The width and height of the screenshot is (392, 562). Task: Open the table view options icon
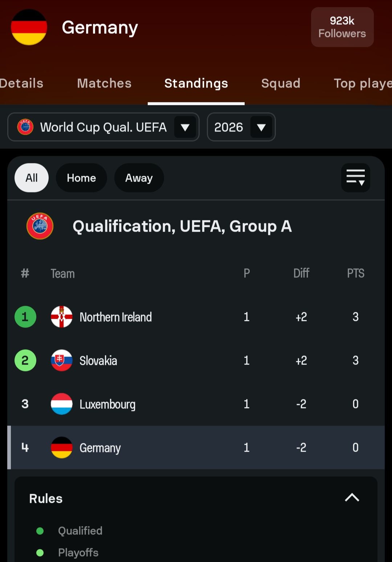(355, 178)
